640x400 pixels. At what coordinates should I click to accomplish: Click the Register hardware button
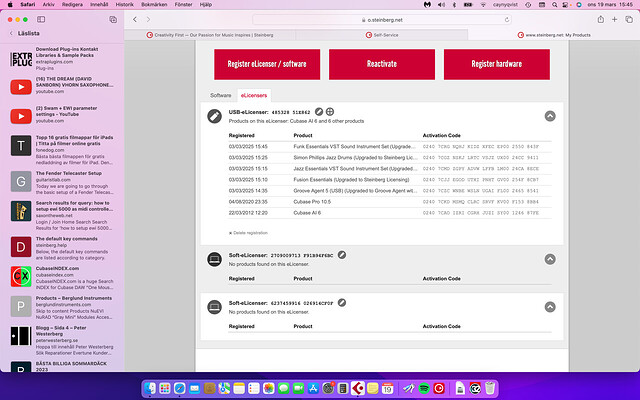point(496,64)
